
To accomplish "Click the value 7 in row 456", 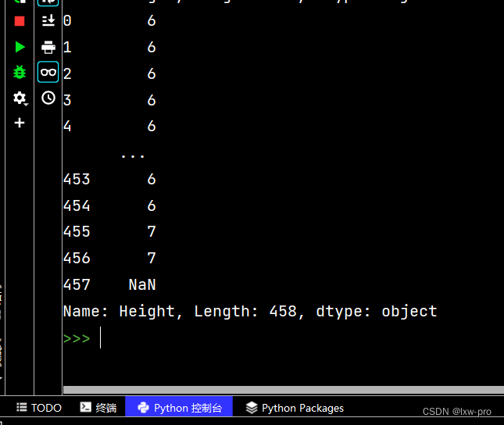I will click(152, 258).
